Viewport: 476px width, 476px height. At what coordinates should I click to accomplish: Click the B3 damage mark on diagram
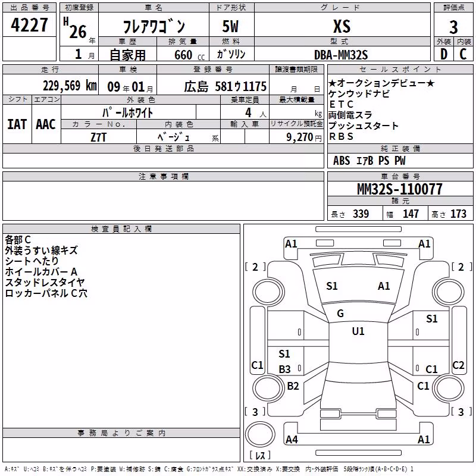285,369
